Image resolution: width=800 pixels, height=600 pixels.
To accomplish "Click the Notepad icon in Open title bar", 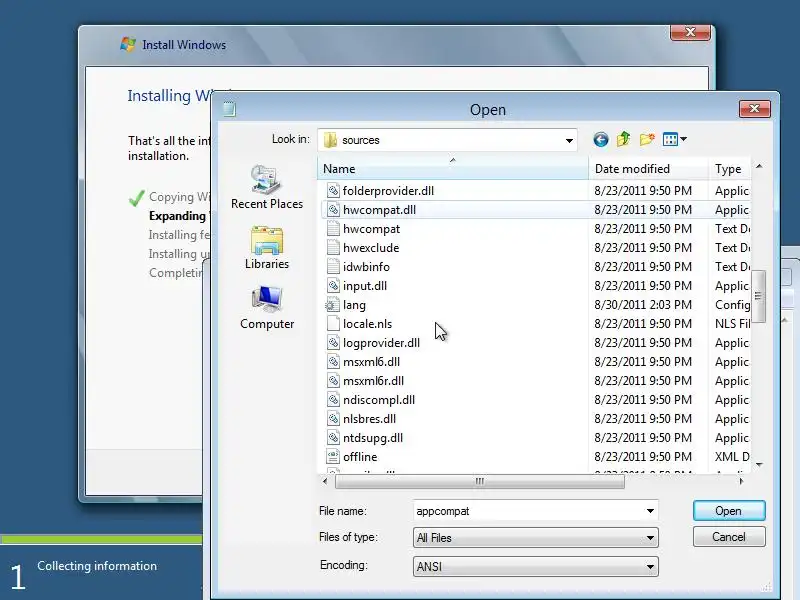I will [x=230, y=109].
